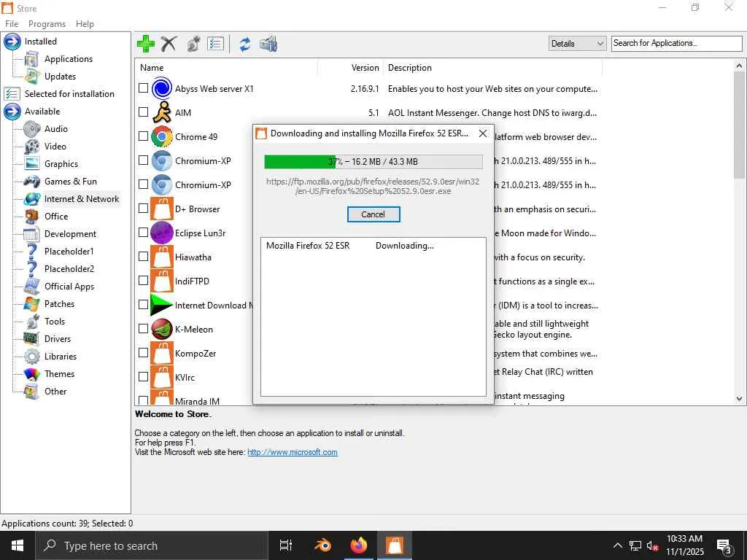The height and width of the screenshot is (560, 747).
Task: Click the X uninstall toolbar icon
Action: [169, 44]
